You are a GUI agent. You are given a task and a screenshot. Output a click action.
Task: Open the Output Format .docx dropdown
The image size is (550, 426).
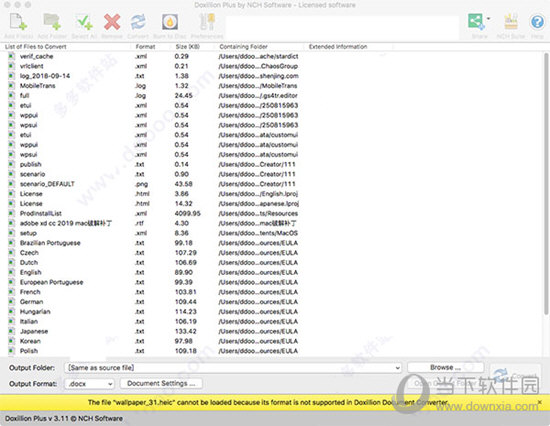click(89, 384)
